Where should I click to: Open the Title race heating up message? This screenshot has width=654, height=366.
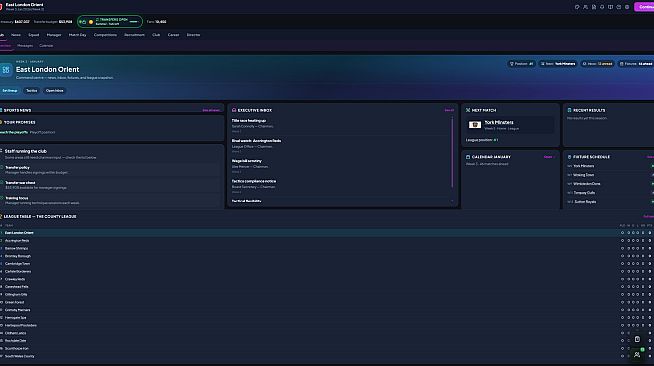coord(340,125)
